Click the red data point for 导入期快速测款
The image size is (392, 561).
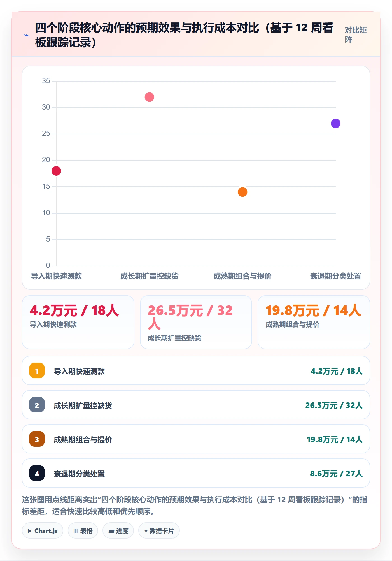click(56, 171)
